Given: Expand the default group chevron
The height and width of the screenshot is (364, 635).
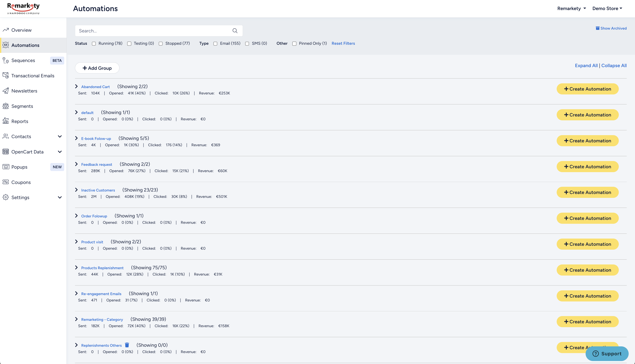Looking at the screenshot, I should point(76,112).
